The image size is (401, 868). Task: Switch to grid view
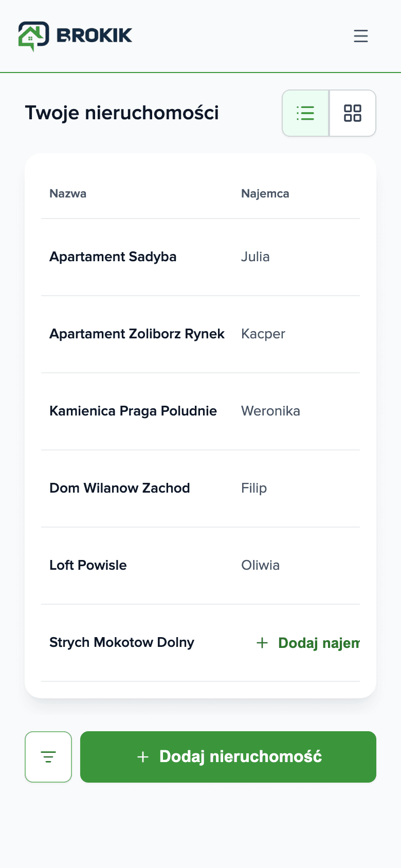click(x=353, y=113)
